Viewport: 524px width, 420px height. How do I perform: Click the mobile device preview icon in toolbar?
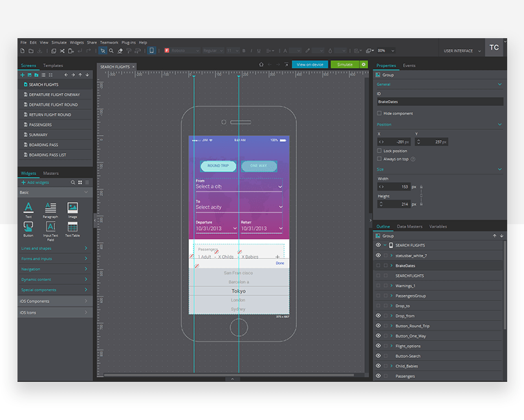pyautogui.click(x=152, y=50)
